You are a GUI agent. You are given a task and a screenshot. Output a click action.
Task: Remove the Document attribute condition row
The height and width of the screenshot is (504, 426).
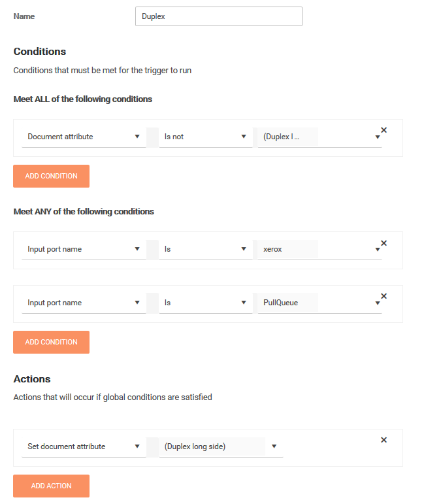click(x=384, y=130)
